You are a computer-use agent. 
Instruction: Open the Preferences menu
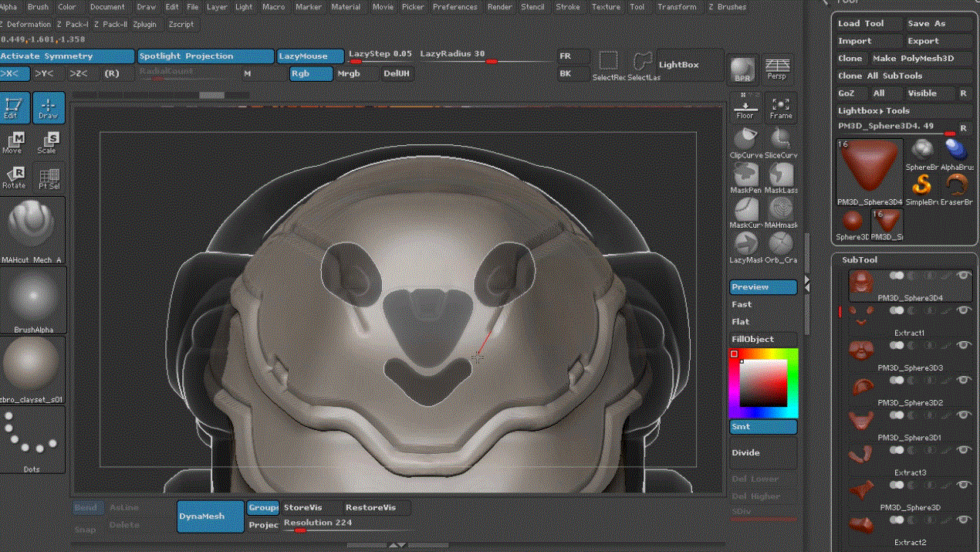tap(455, 7)
